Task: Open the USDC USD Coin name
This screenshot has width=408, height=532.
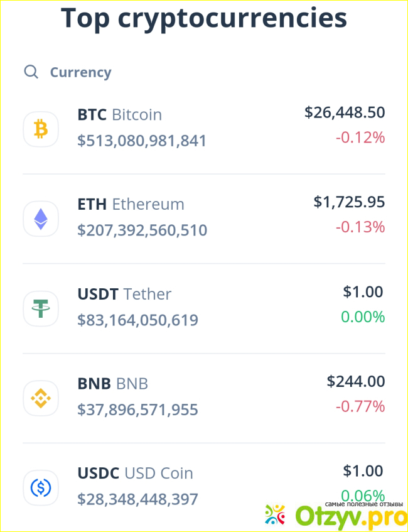Action: coord(135,473)
